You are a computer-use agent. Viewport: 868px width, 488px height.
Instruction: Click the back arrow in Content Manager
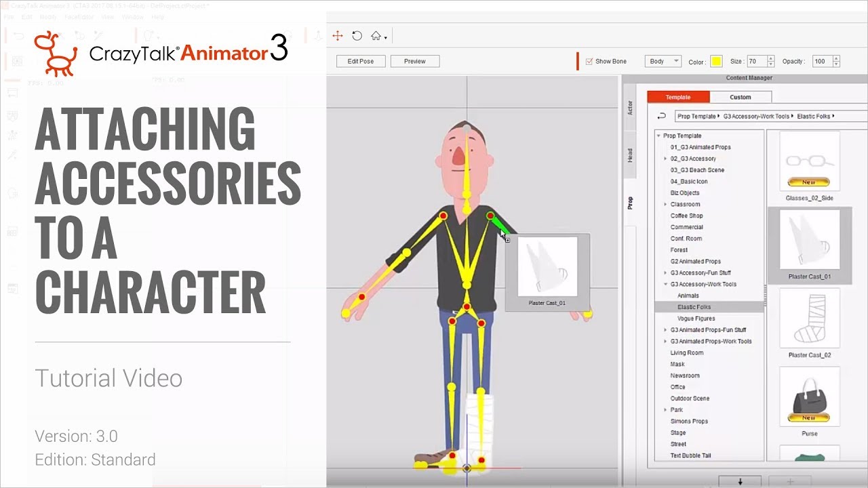pyautogui.click(x=661, y=116)
